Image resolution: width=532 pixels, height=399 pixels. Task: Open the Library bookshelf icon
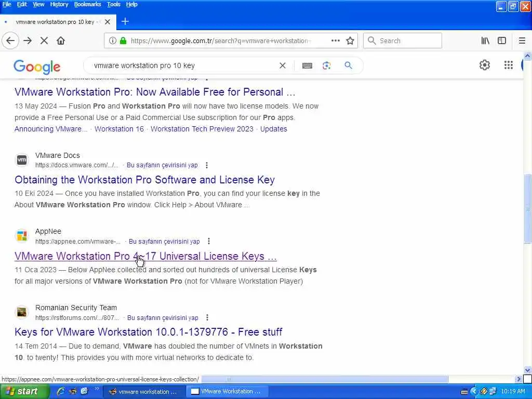[485, 41]
